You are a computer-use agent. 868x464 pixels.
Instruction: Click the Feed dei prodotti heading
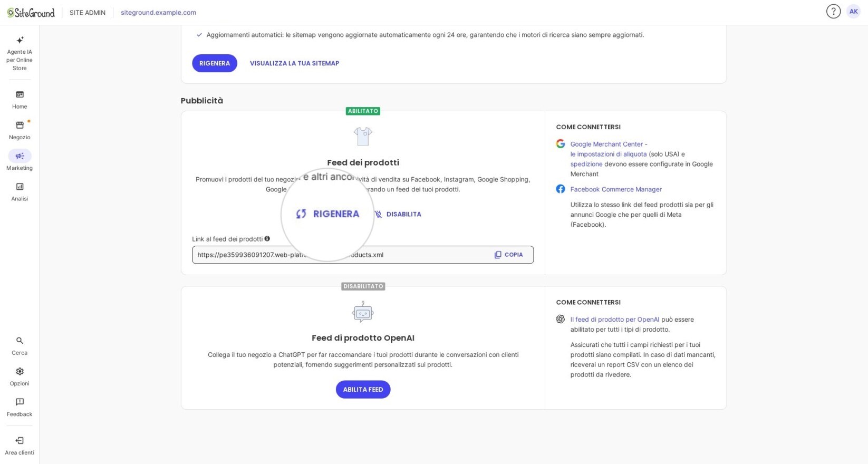tap(363, 162)
